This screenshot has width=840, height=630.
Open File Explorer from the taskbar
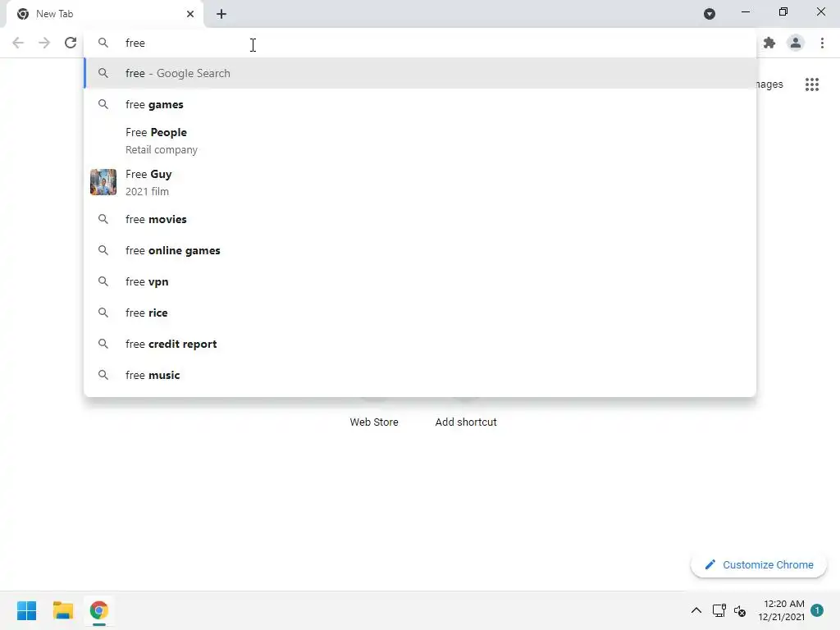pyautogui.click(x=62, y=610)
